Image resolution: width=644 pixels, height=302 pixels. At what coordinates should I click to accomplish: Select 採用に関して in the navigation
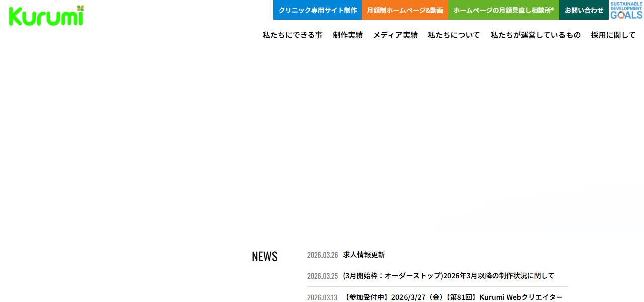click(x=613, y=35)
